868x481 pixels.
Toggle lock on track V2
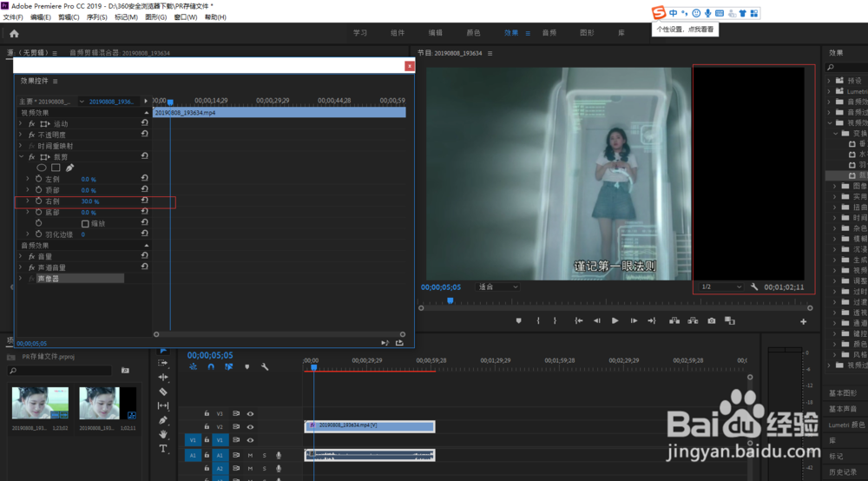click(x=207, y=427)
